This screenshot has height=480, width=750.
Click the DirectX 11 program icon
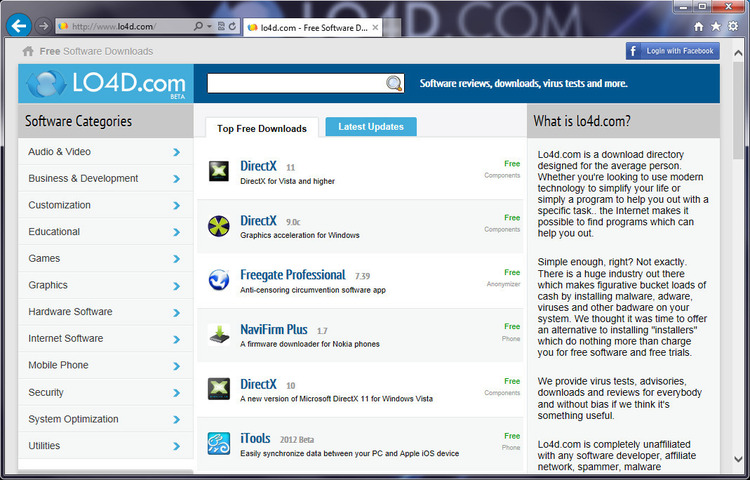(x=219, y=171)
